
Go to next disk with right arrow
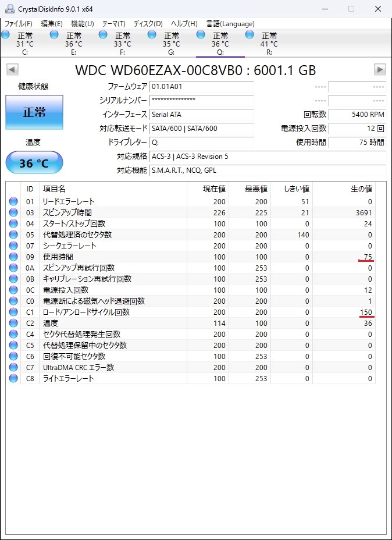pos(380,70)
